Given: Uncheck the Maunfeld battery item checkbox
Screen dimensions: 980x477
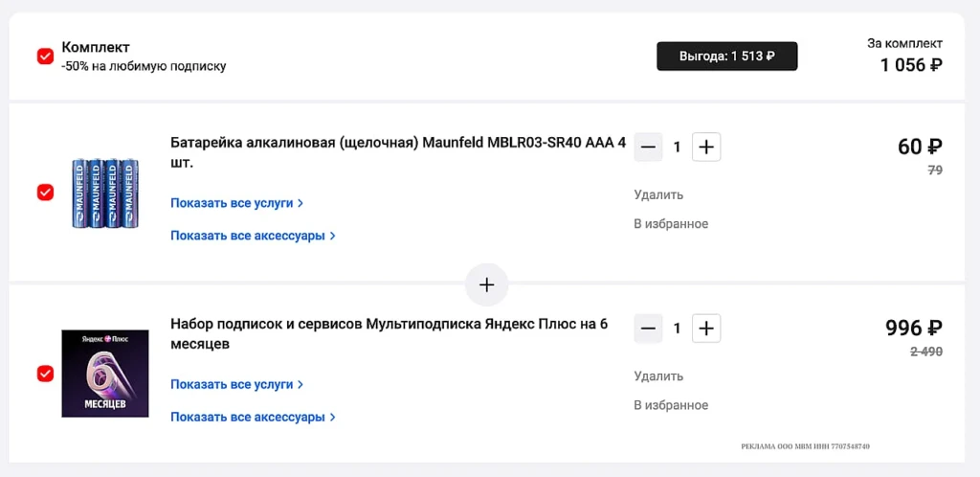Looking at the screenshot, I should pos(46,192).
